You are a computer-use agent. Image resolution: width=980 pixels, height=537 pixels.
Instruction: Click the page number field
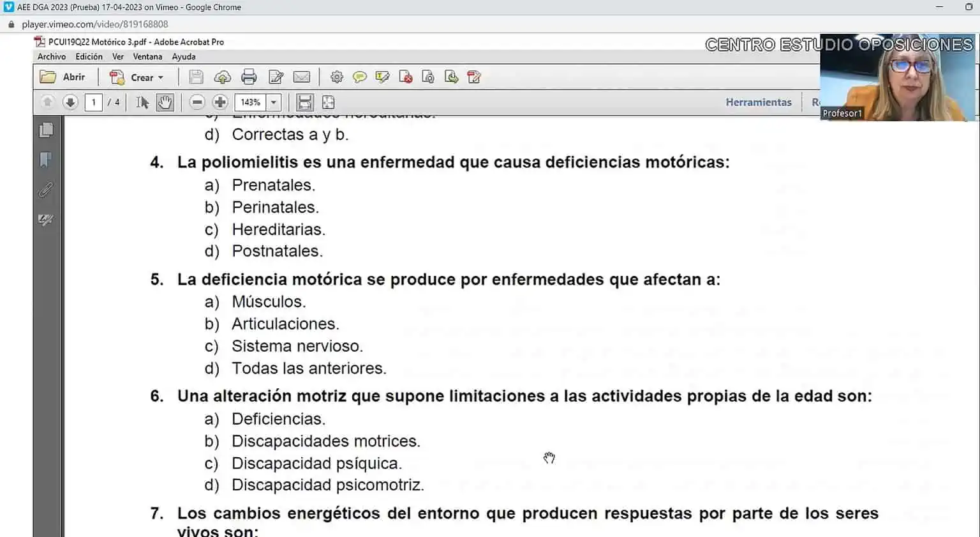coord(94,102)
